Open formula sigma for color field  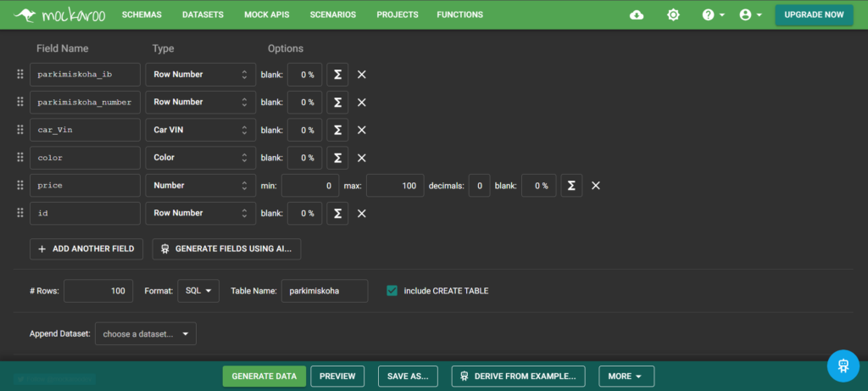[337, 158]
